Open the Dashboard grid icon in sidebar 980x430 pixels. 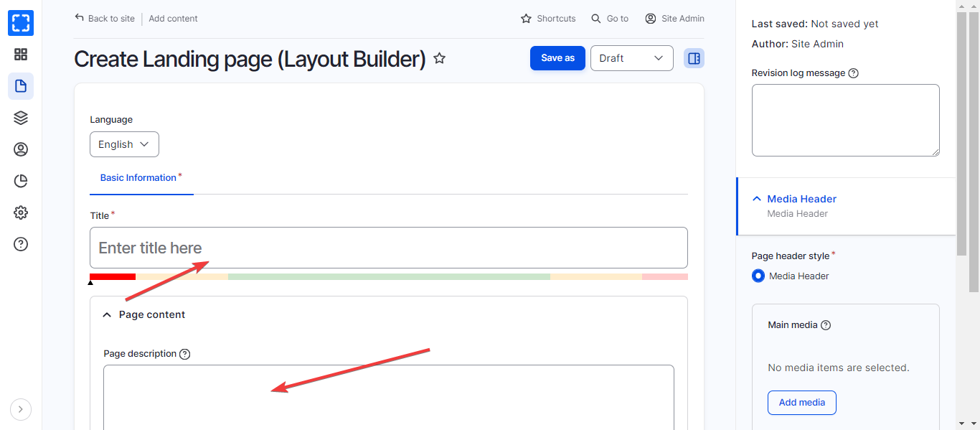[x=21, y=55]
